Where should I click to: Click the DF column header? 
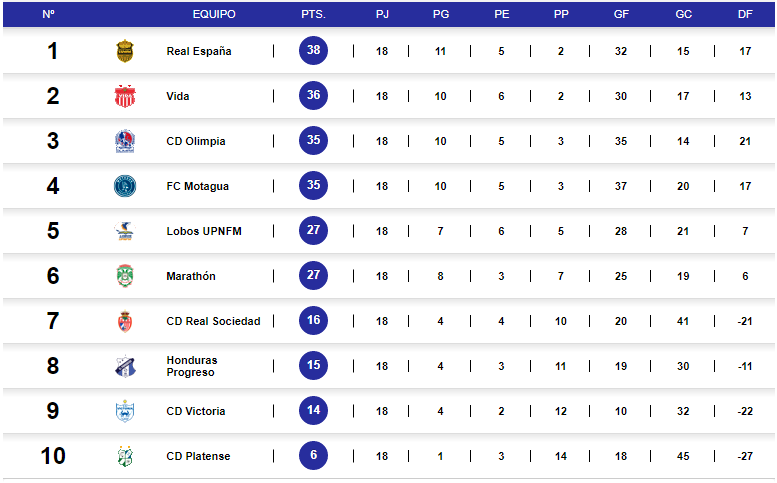tap(744, 14)
